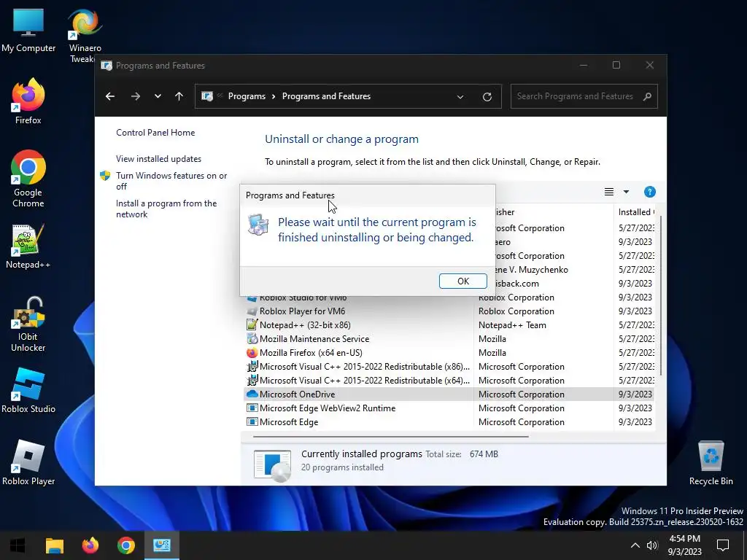
Task: Open Notepad++ desktop shortcut
Action: pyautogui.click(x=28, y=246)
